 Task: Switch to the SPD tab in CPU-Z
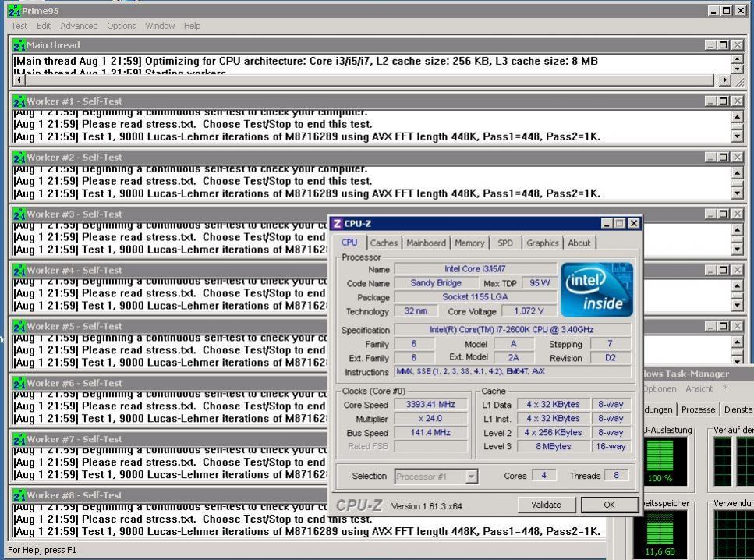pyautogui.click(x=505, y=243)
